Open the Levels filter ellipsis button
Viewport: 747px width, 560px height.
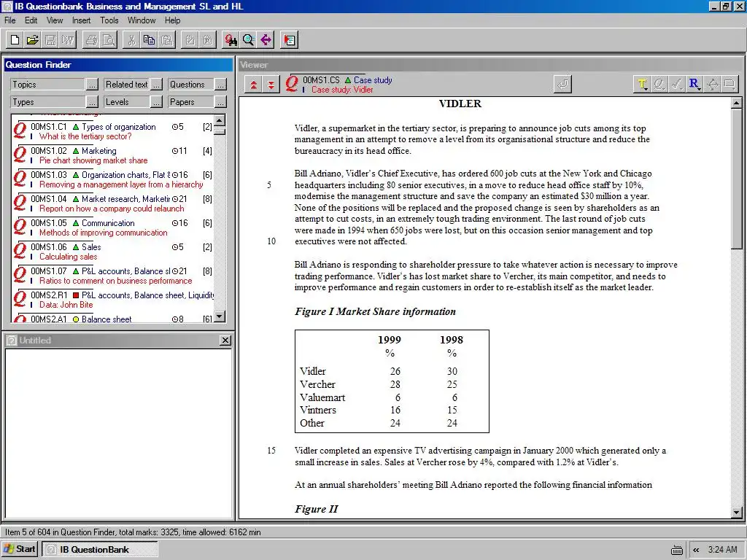click(x=156, y=102)
